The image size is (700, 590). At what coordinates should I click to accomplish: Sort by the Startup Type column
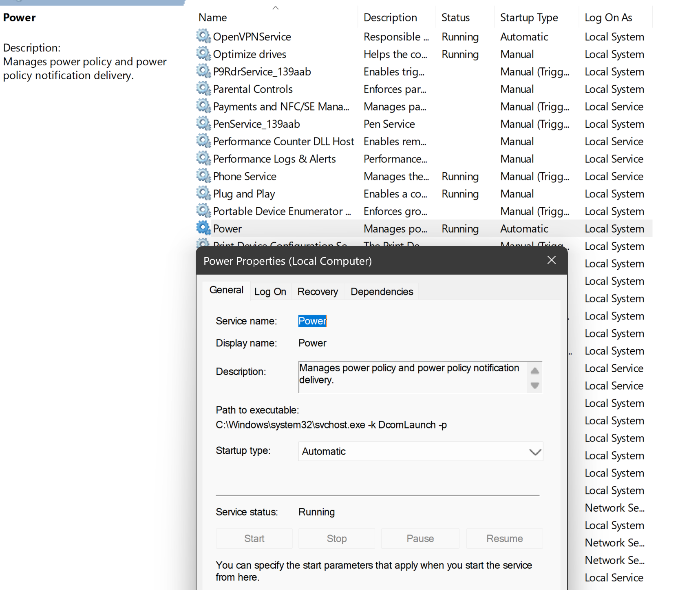(x=529, y=18)
